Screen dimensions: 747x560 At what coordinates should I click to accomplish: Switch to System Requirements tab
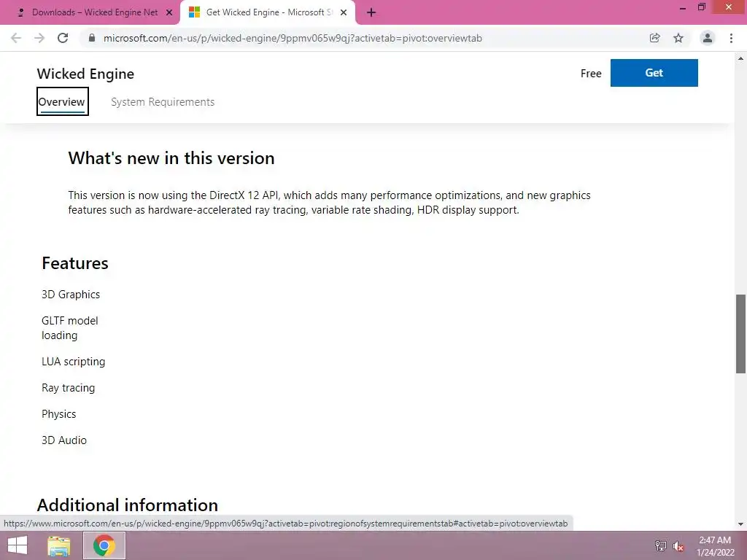click(x=163, y=102)
